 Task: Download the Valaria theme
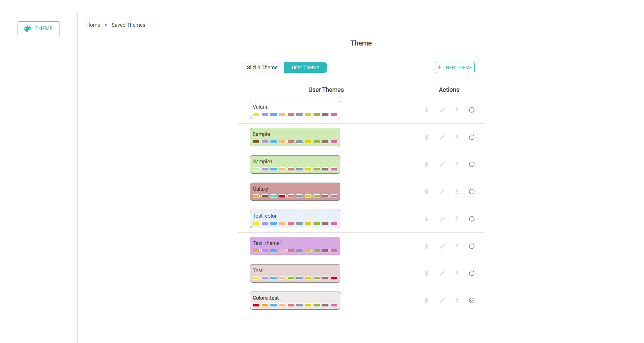pos(457,110)
